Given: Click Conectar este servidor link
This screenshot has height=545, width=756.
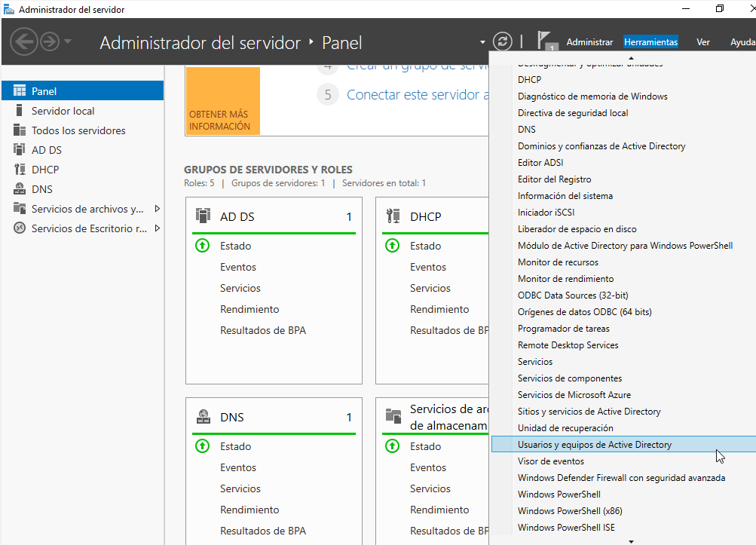Looking at the screenshot, I should coord(418,94).
